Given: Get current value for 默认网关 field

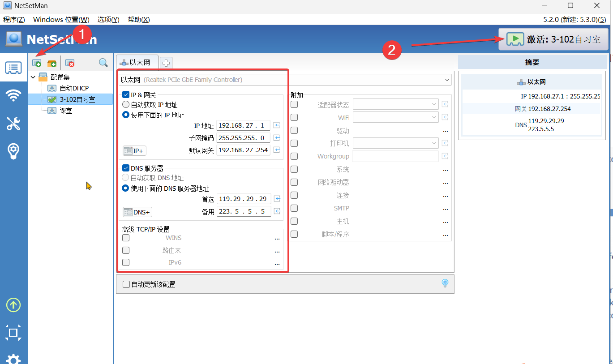Looking at the screenshot, I should (x=277, y=150).
